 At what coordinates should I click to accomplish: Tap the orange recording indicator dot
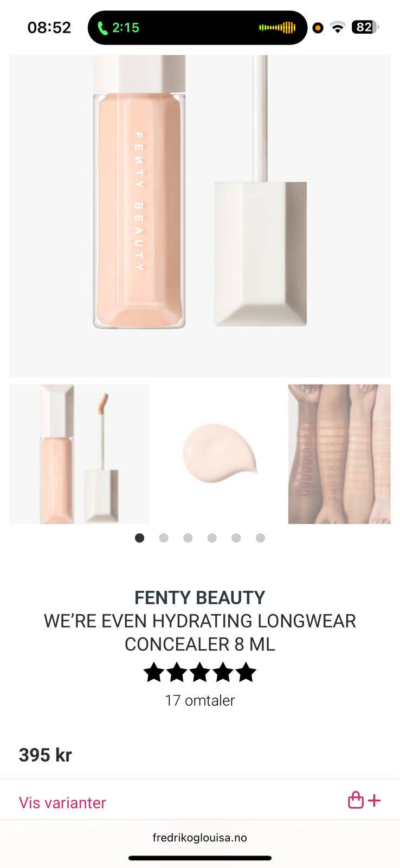tap(318, 28)
